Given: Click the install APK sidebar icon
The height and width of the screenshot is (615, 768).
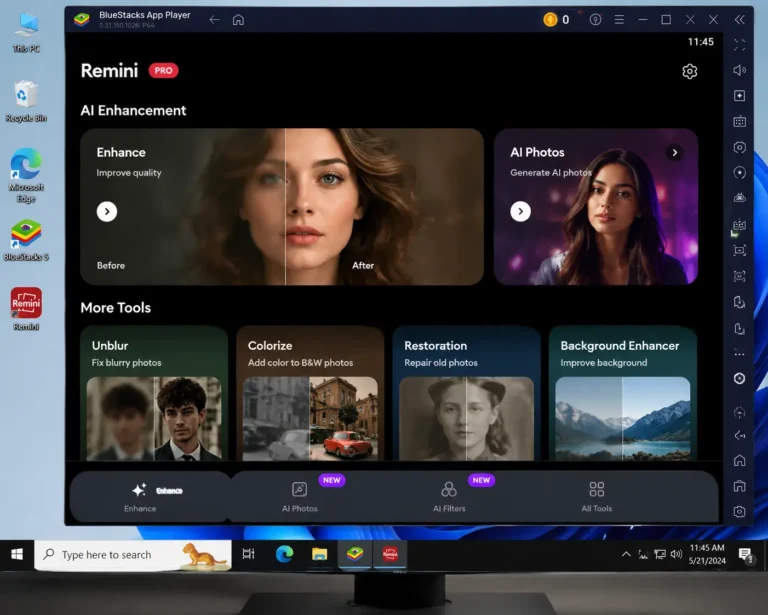Looking at the screenshot, I should (x=740, y=302).
